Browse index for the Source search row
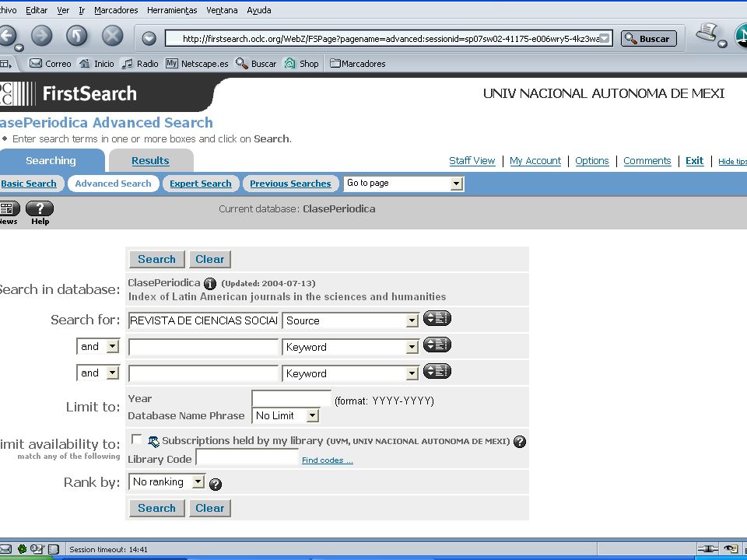 [x=437, y=318]
